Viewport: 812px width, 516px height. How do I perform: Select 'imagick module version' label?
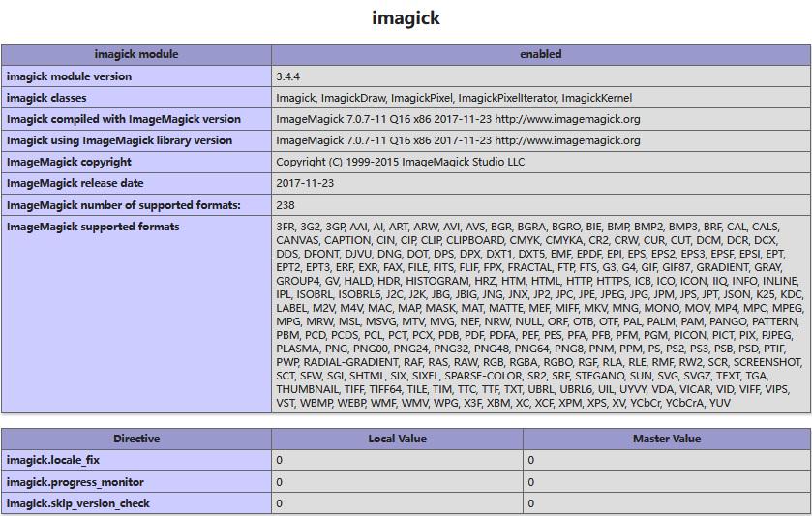tap(69, 76)
